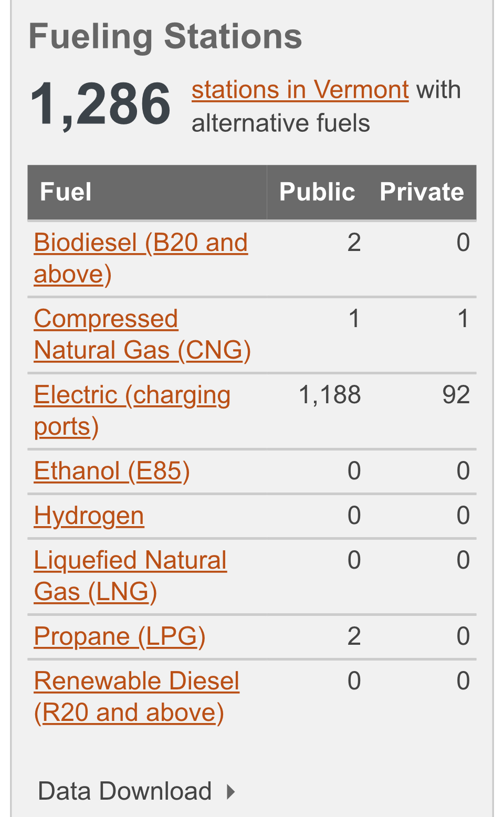The width and height of the screenshot is (504, 817).
Task: Click the Propane public count 2
Action: pos(354,636)
